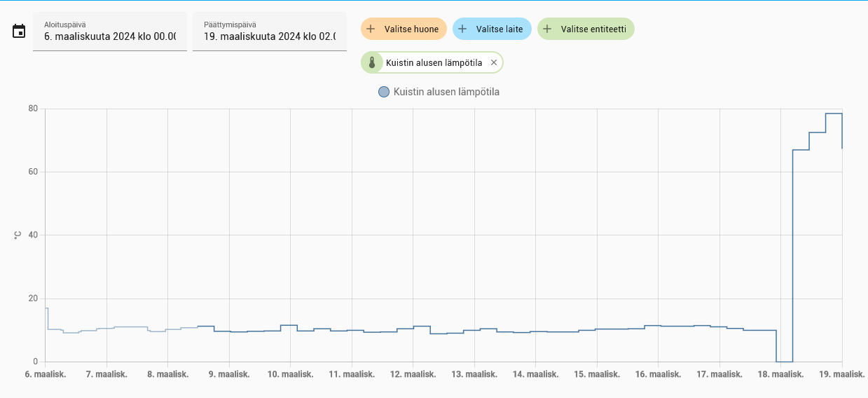Image resolution: width=868 pixels, height=398 pixels.
Task: Click the blue legend circle above the chart
Action: pyautogui.click(x=383, y=92)
